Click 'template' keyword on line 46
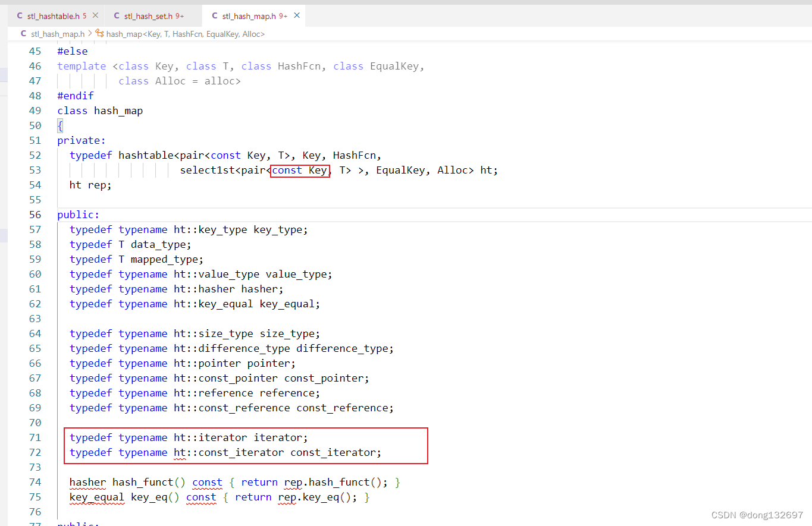Viewport: 812px width, 526px height. [x=81, y=66]
